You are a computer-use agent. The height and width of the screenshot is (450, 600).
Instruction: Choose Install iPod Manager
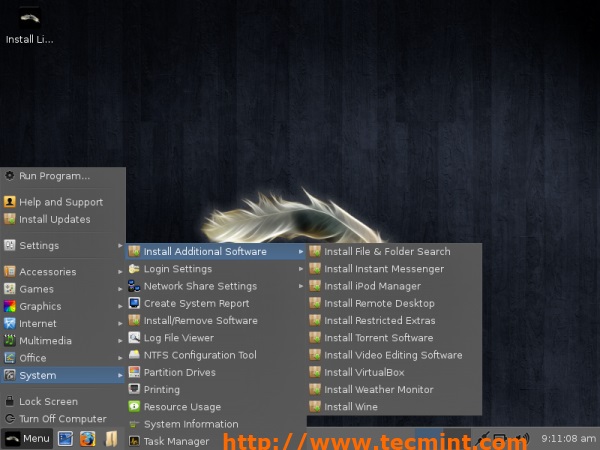394,286
